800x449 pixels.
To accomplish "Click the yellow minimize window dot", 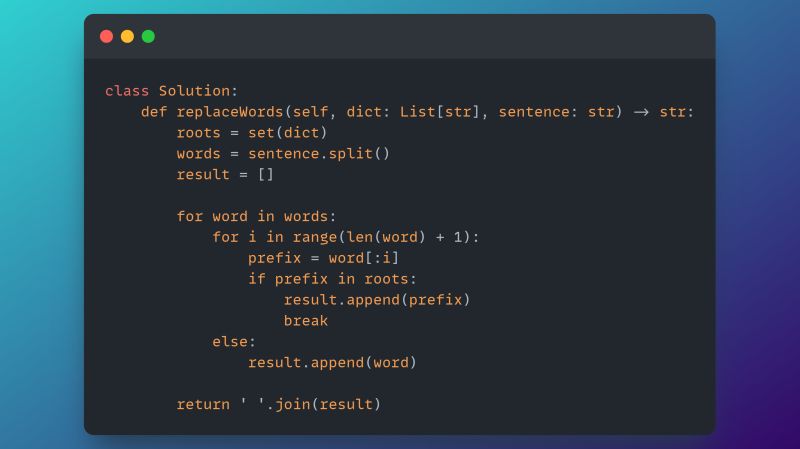I will tap(127, 37).
